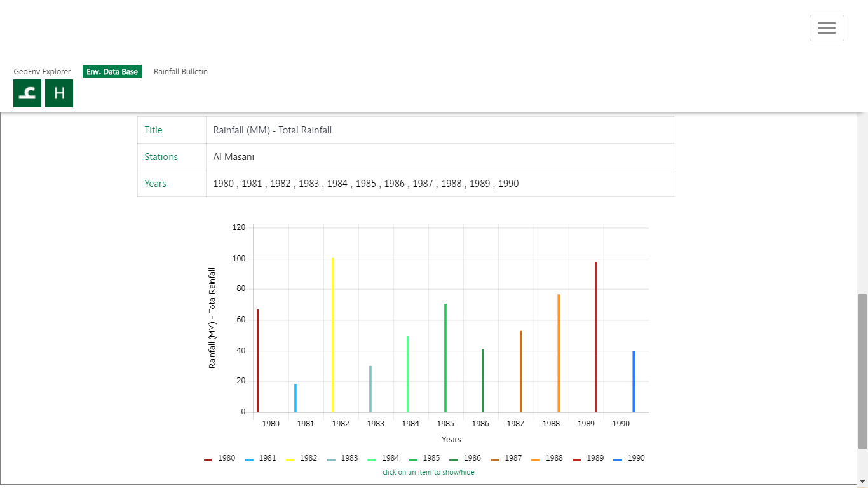
Task: Click 'Rainfall (MM) - Total Rainfall' table cell
Action: (x=440, y=130)
